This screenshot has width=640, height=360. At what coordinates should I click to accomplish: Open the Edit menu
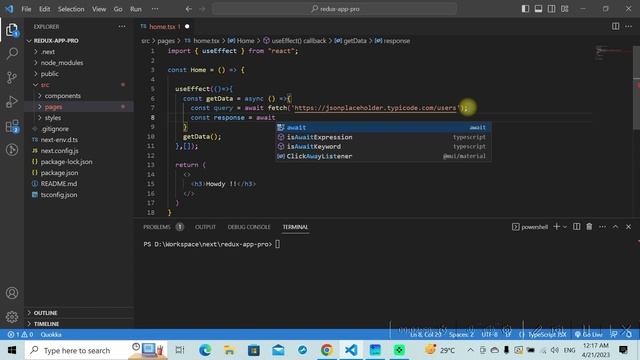(44, 9)
